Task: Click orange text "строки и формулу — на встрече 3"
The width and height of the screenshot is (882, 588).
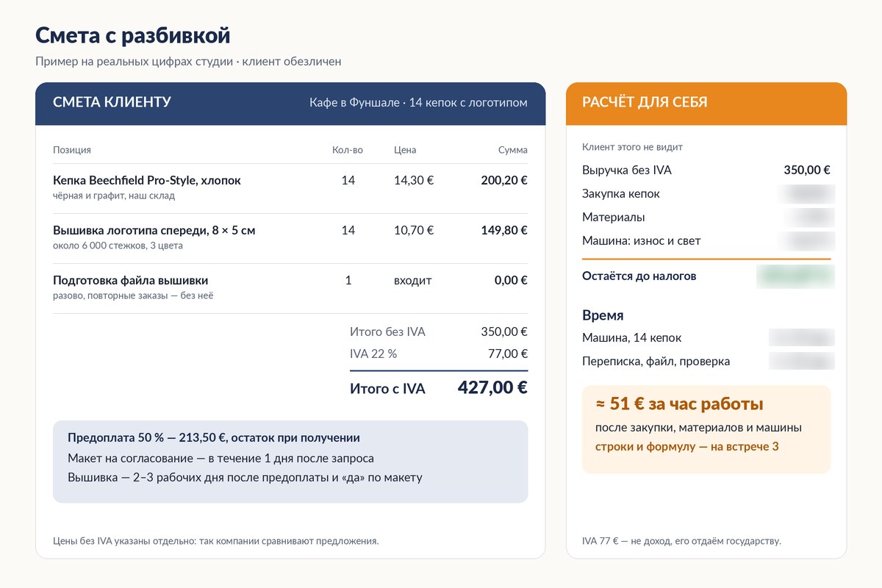Action: pos(686,446)
